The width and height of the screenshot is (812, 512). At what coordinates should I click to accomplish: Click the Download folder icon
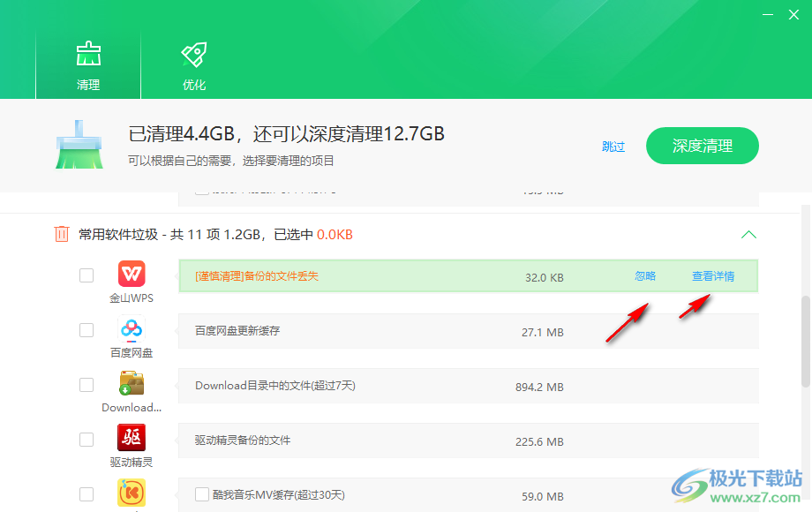[x=132, y=384]
